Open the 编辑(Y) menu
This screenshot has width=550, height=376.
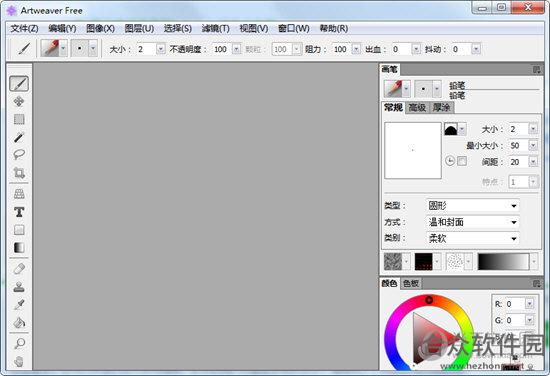tap(62, 28)
